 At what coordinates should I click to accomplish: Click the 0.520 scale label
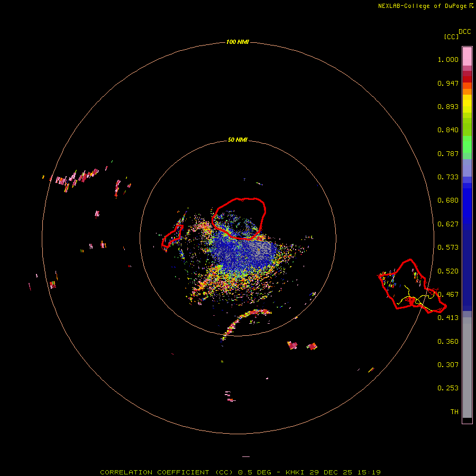pyautogui.click(x=448, y=271)
